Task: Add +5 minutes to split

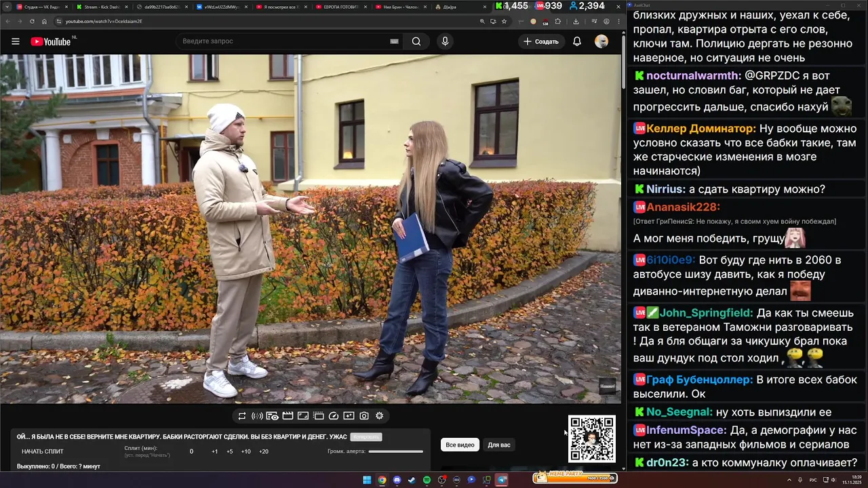Action: pos(230,451)
